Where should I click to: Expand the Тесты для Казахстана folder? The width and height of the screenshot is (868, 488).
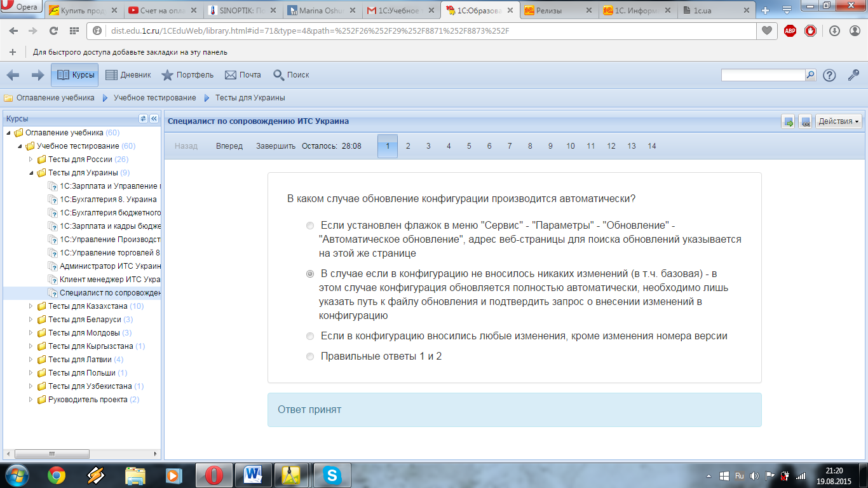pyautogui.click(x=32, y=306)
